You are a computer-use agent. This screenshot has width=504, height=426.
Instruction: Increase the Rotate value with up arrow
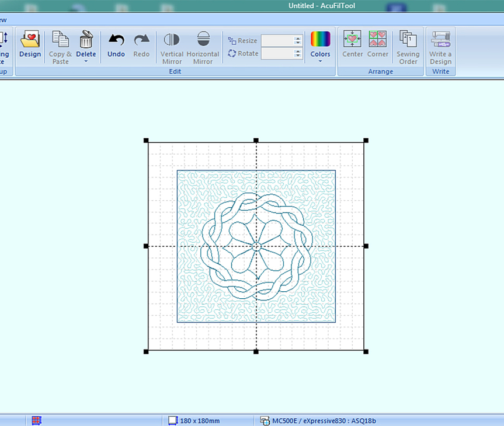[x=298, y=51]
